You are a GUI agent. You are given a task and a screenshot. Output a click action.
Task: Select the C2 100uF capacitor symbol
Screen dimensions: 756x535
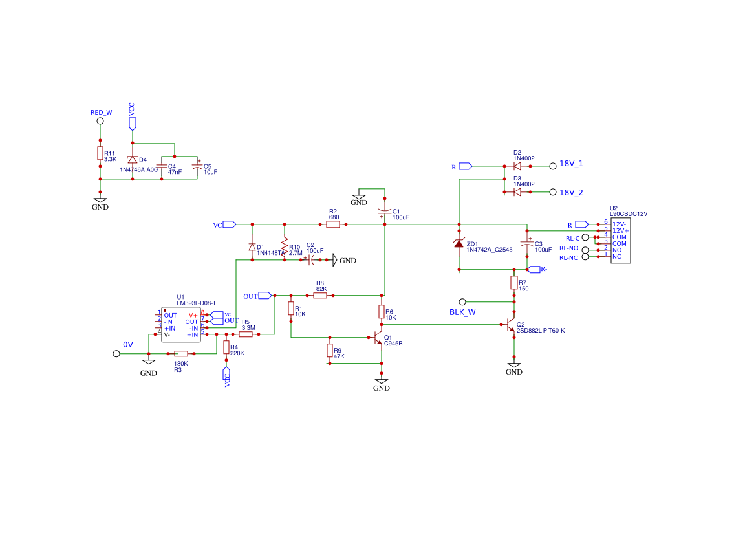click(x=310, y=260)
